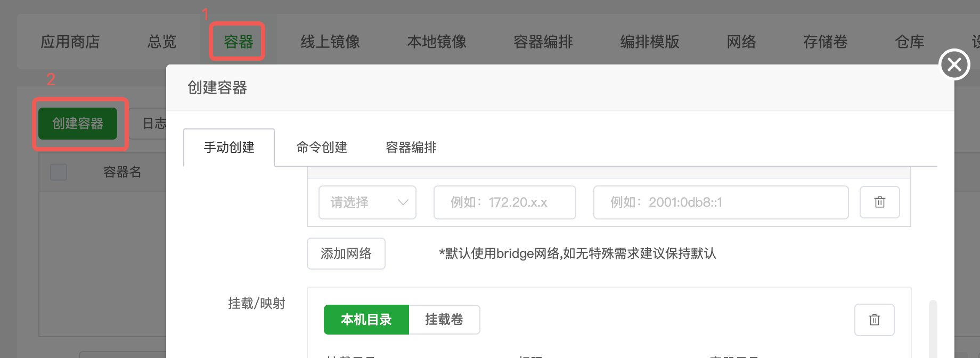The image size is (980, 358).
Task: Switch to the 容器编排 tab in dialog
Action: tap(411, 148)
